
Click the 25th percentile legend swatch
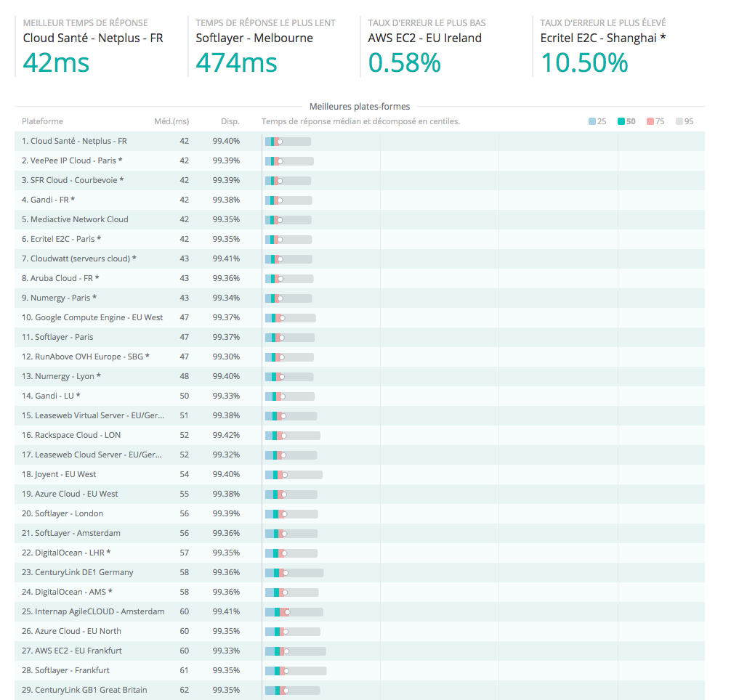[x=592, y=121]
